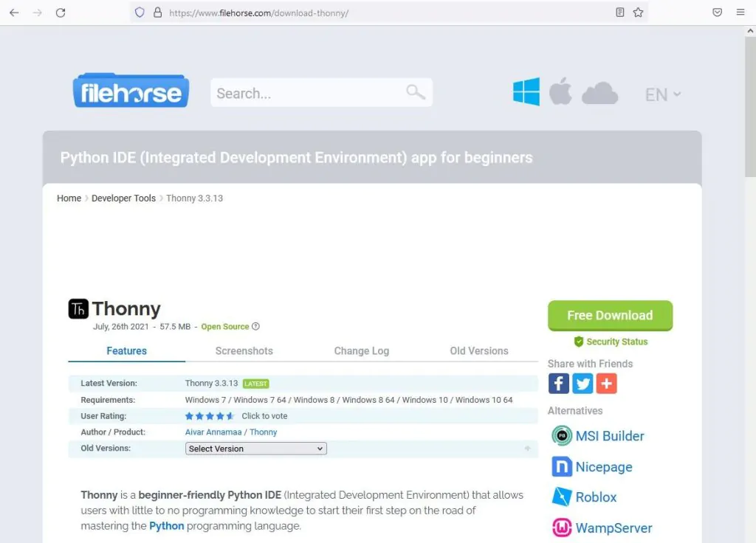Click the Free Download button
This screenshot has width=756, height=543.
(x=610, y=316)
